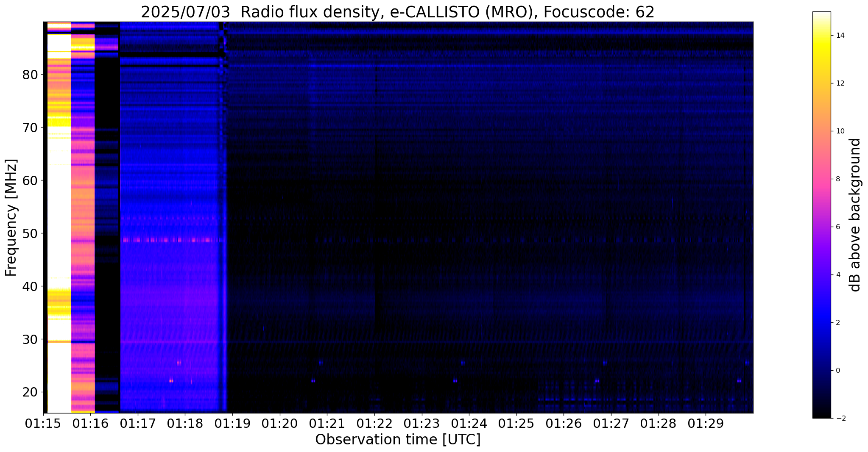The height and width of the screenshot is (452, 868).
Task: Click the 01:20 time tick label
Action: (x=280, y=423)
